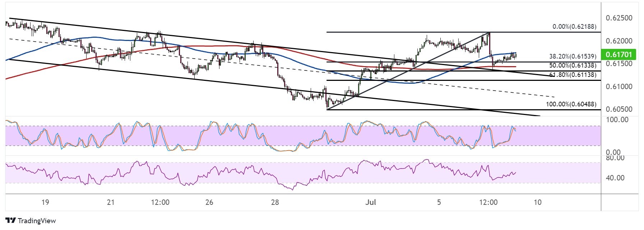This screenshot has height=230, width=644.
Task: Click the 0.62500 price axis value
Action: [x=619, y=18]
